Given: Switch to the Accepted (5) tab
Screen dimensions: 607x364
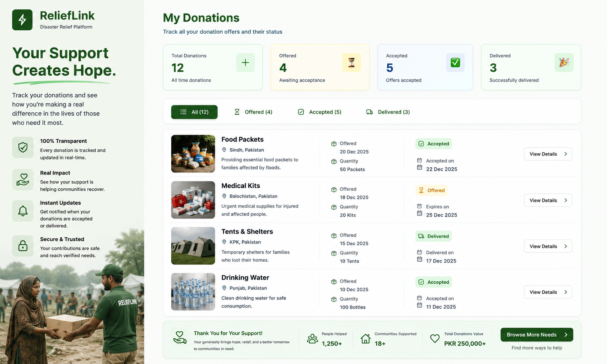Looking at the screenshot, I should [x=320, y=112].
